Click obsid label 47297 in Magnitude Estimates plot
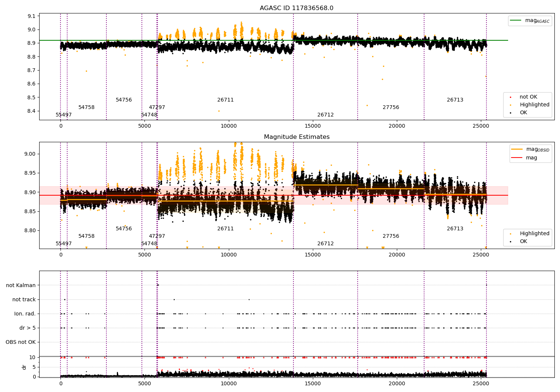The height and width of the screenshot is (392, 560). click(x=157, y=236)
